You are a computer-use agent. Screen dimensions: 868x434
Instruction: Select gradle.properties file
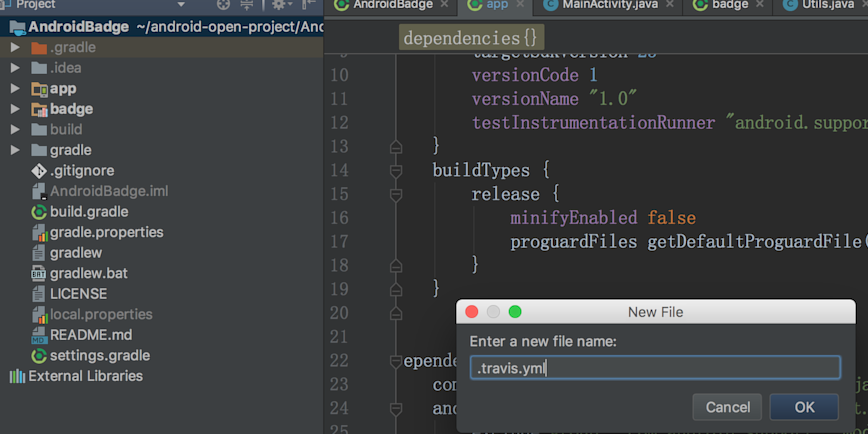[x=106, y=232]
